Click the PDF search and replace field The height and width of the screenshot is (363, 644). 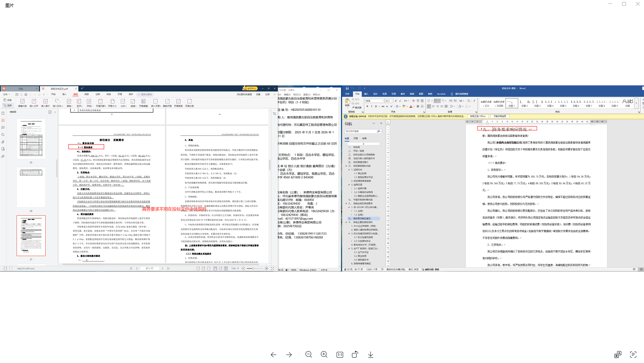(x=145, y=94)
